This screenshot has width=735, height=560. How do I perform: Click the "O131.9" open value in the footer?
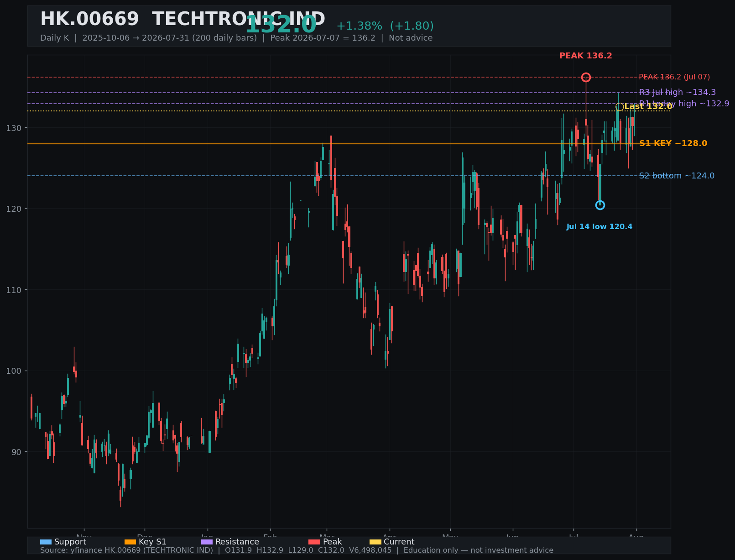coord(239,550)
